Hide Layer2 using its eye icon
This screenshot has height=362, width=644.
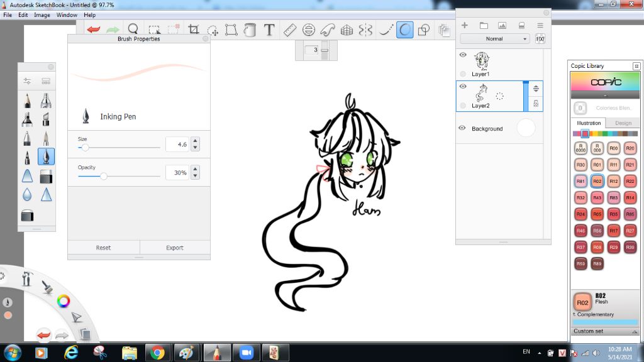(463, 86)
